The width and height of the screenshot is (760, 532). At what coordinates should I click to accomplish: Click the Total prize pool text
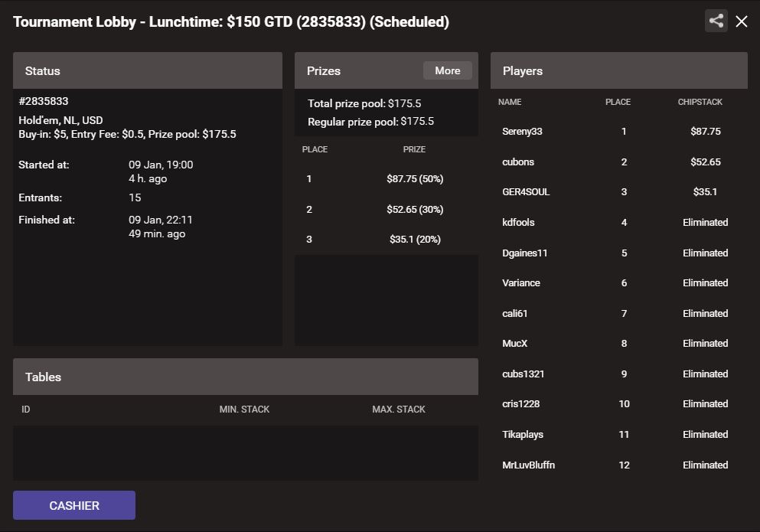[x=364, y=103]
